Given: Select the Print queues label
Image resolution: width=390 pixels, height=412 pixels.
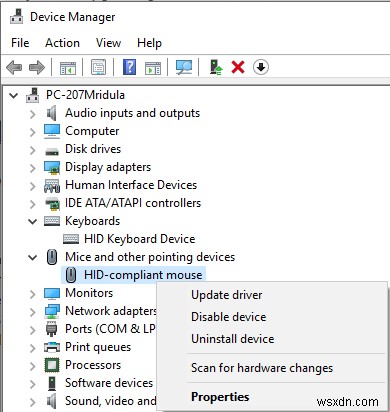Looking at the screenshot, I should click(98, 347).
